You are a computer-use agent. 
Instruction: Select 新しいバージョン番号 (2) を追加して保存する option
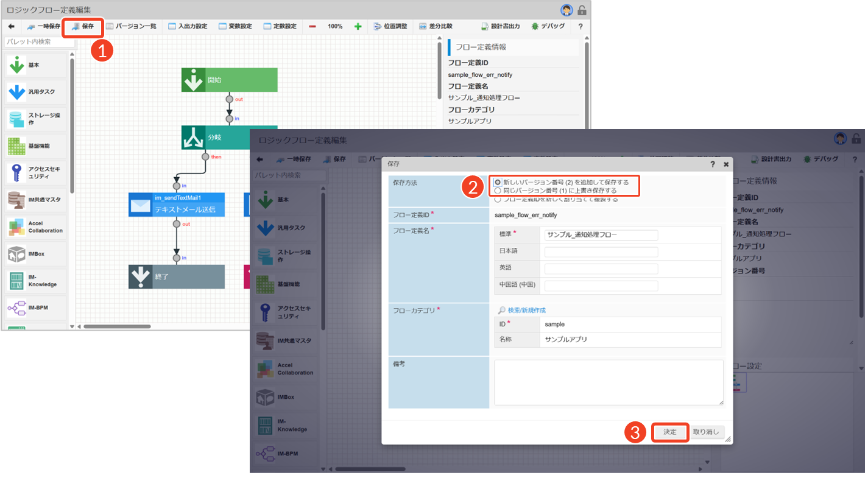click(498, 182)
